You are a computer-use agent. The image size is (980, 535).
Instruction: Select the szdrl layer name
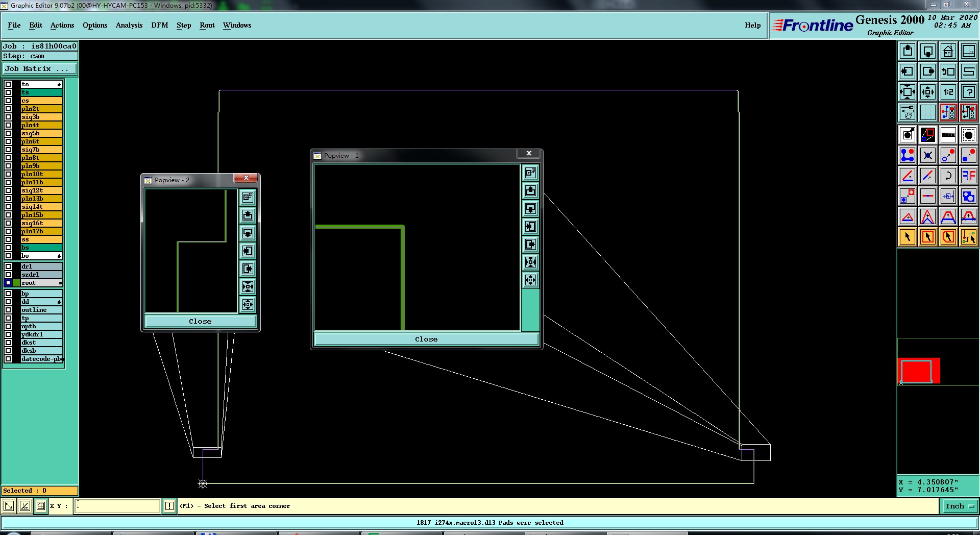41,275
